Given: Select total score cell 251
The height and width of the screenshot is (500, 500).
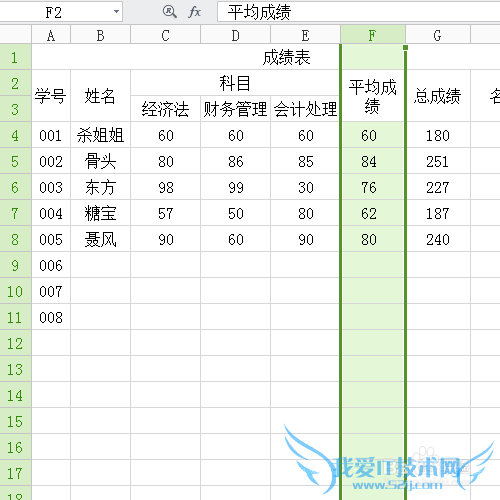Looking at the screenshot, I should pyautogui.click(x=438, y=161).
